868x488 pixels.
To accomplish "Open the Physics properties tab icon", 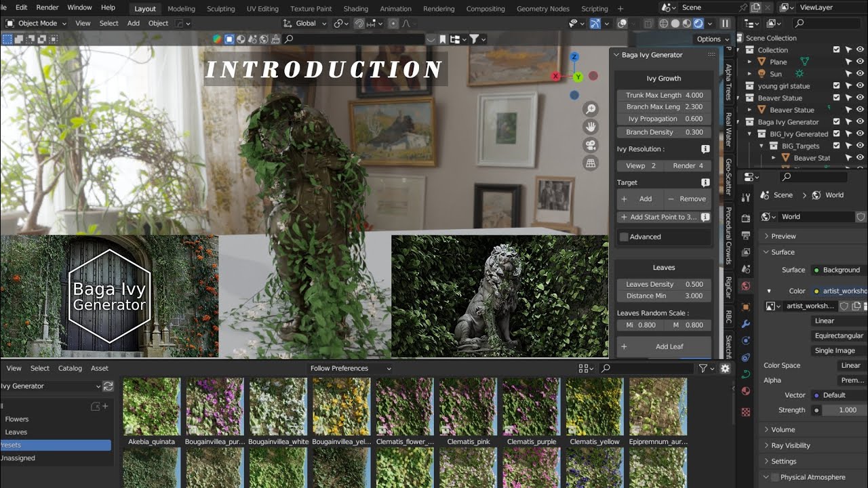I will (746, 357).
